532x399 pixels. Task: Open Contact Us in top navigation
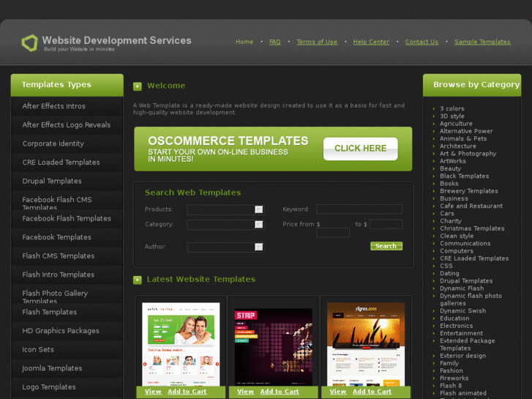click(x=422, y=42)
